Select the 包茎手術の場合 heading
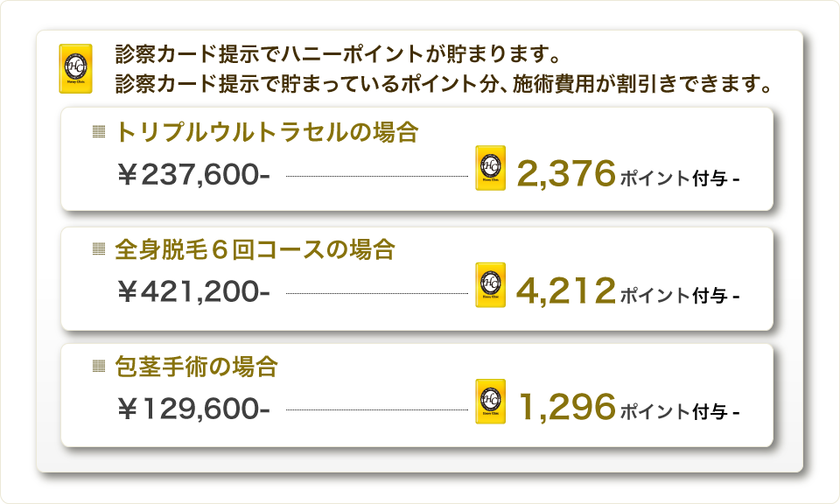Screen dimensions: 840x504 tap(197, 367)
